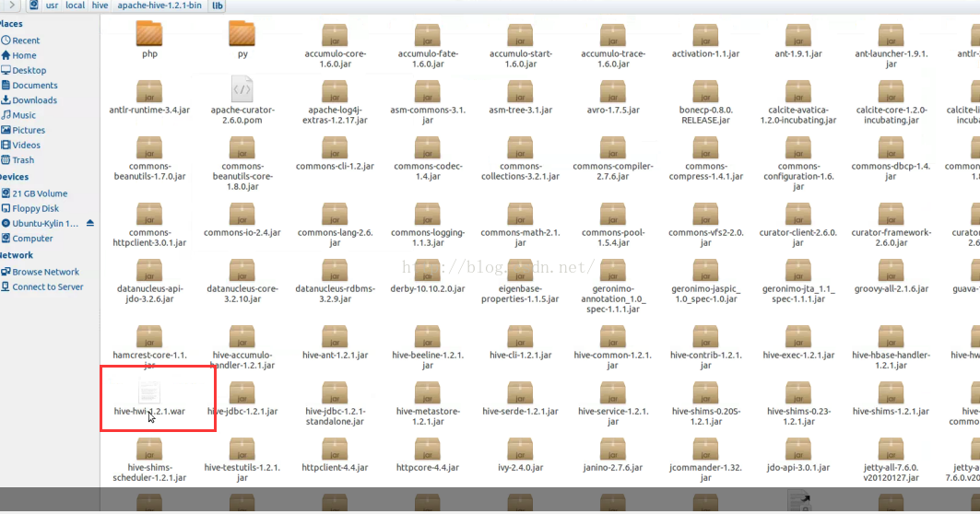Open Music in sidebar
The height and width of the screenshot is (514, 980).
pos(24,115)
